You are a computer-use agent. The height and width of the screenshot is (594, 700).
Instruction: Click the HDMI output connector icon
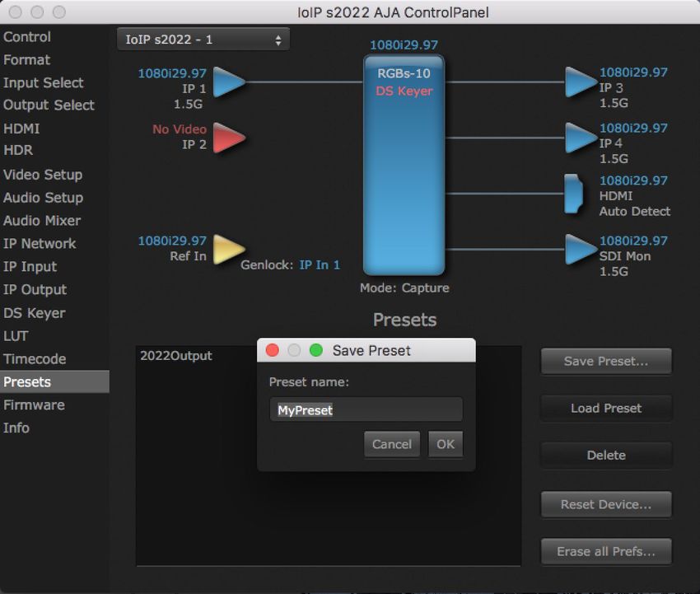[x=574, y=194]
